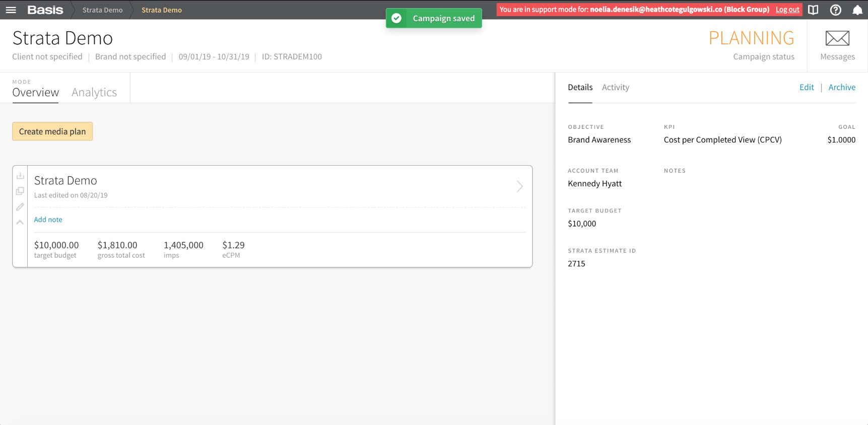Show the Details tab
Image resolution: width=868 pixels, height=425 pixels.
click(580, 87)
